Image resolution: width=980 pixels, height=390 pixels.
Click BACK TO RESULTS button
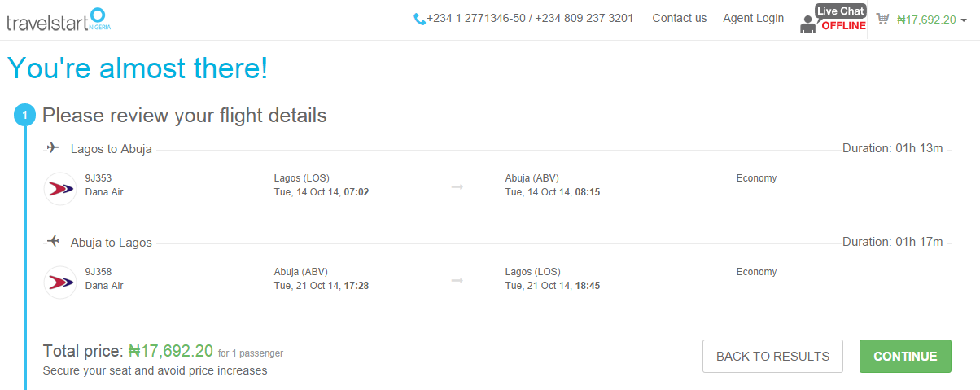coord(772,357)
